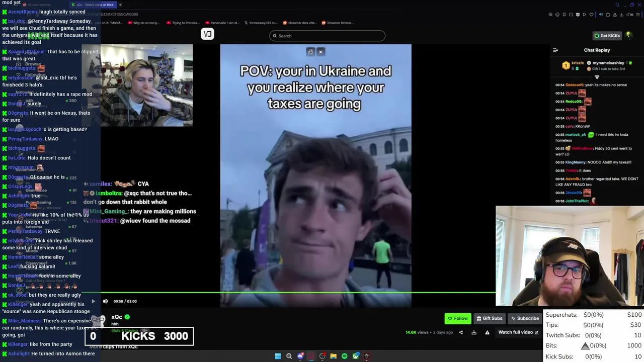Click JohnThePlot username in chat replay
Image resolution: width=644 pixels, height=362 pixels.
click(x=577, y=201)
